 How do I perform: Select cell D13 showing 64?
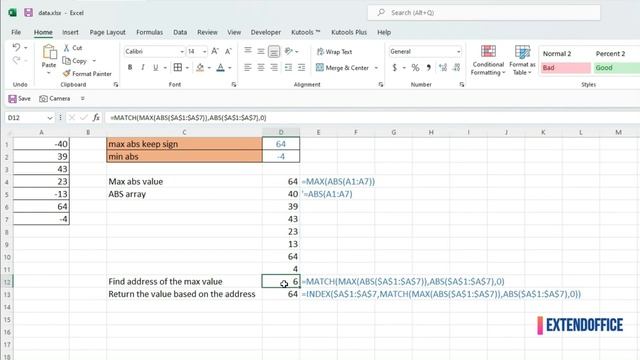point(281,294)
